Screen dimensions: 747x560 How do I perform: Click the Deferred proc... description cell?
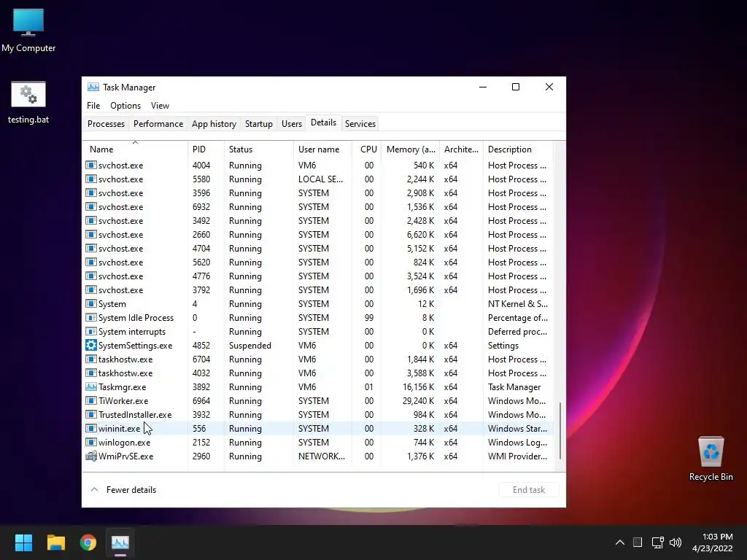pos(517,332)
